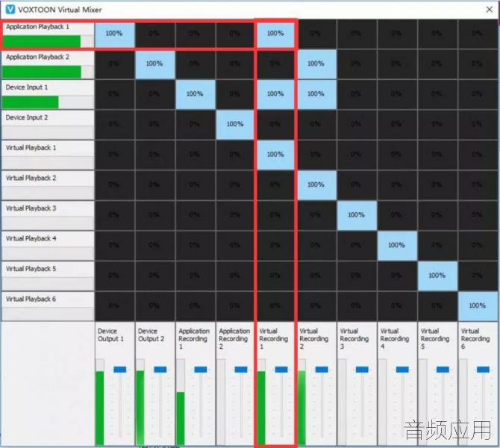Click the Virtual Recording 4 column label
Screen dimensions: 500x448
(x=395, y=339)
